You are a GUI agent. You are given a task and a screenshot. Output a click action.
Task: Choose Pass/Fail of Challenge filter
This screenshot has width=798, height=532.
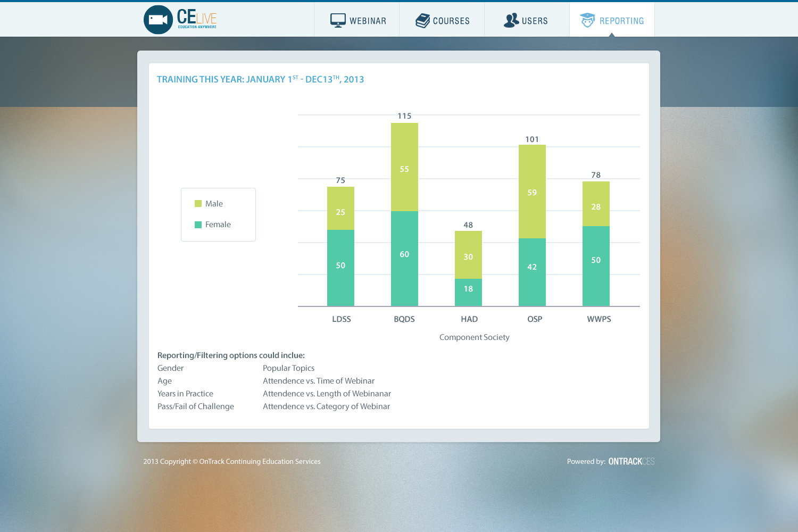tap(195, 406)
